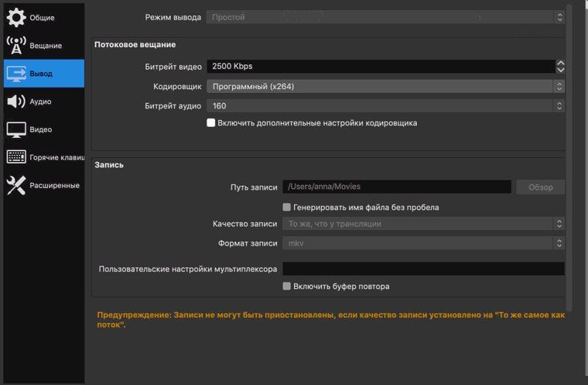
Task: Click the Качество записи label
Action: tap(245, 224)
